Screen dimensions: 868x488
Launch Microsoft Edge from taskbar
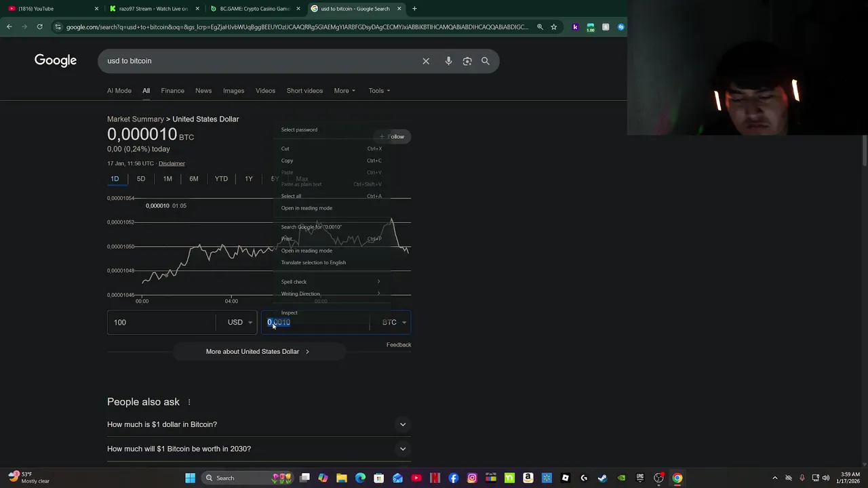(361, 478)
